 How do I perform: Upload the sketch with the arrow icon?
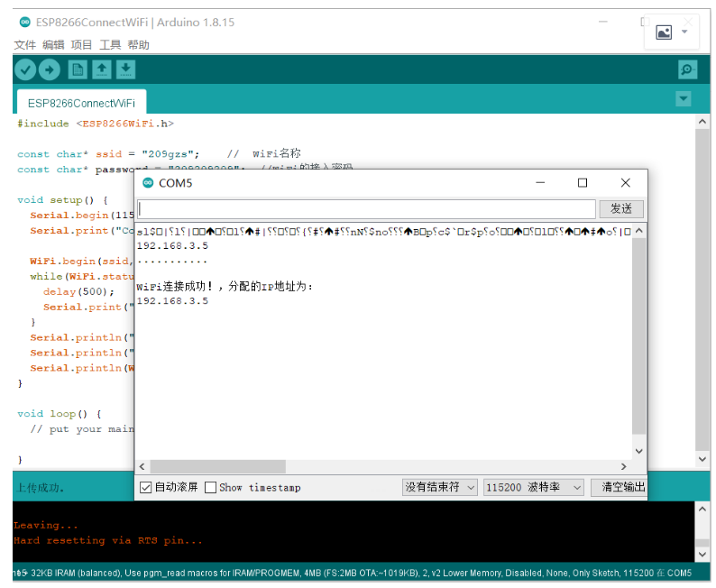pyautogui.click(x=50, y=69)
